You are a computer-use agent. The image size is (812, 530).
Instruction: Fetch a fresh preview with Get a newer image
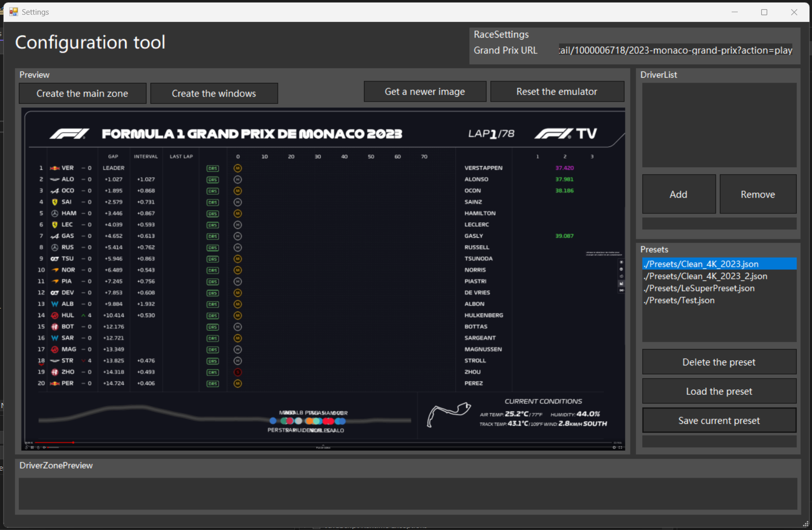tap(425, 91)
